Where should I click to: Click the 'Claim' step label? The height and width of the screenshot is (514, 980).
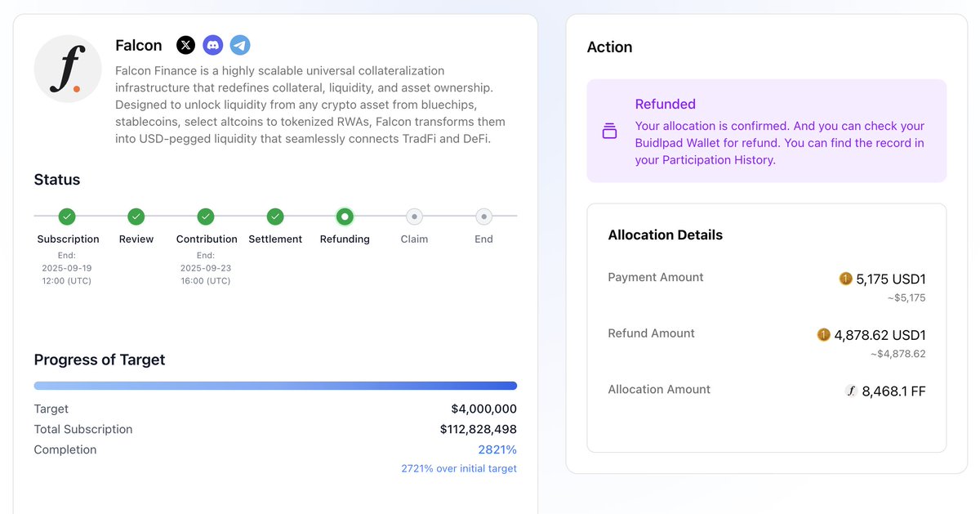414,239
